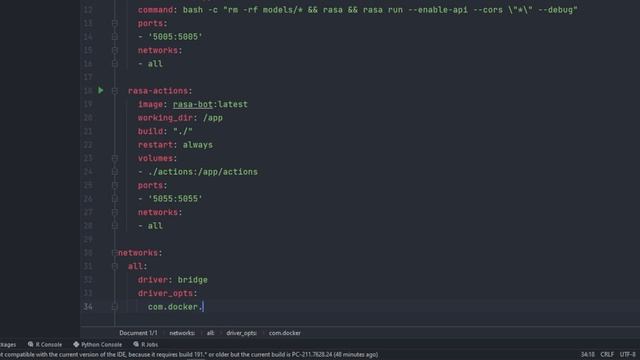Collapse the volumes block on line 23
640x360 pixels.
[115, 158]
